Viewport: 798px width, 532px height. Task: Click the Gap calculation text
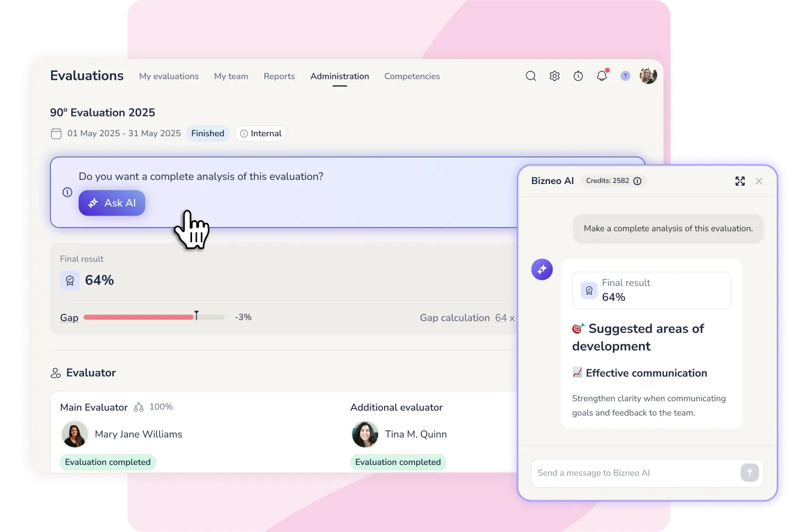[455, 318]
